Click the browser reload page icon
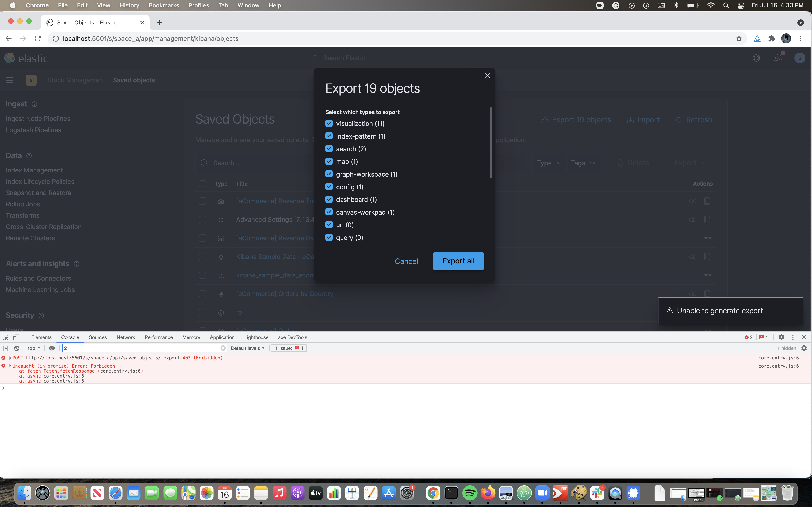The image size is (812, 507). [38, 38]
